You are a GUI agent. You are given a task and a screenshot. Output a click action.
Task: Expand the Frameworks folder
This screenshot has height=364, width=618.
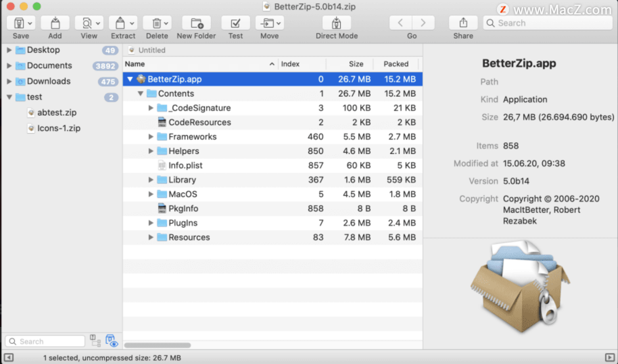tap(151, 137)
